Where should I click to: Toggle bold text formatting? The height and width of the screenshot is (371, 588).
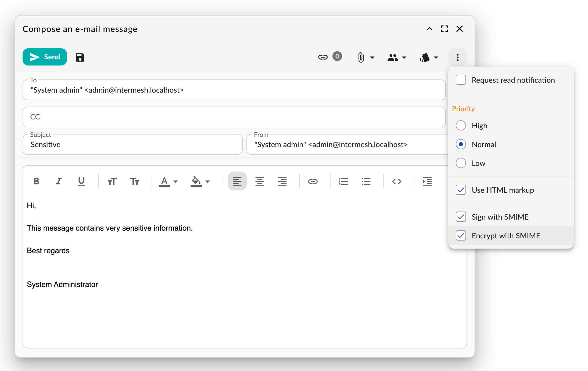36,181
